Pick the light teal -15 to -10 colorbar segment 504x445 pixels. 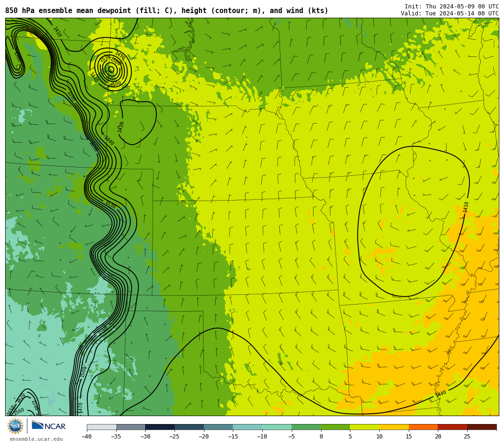pos(248,427)
